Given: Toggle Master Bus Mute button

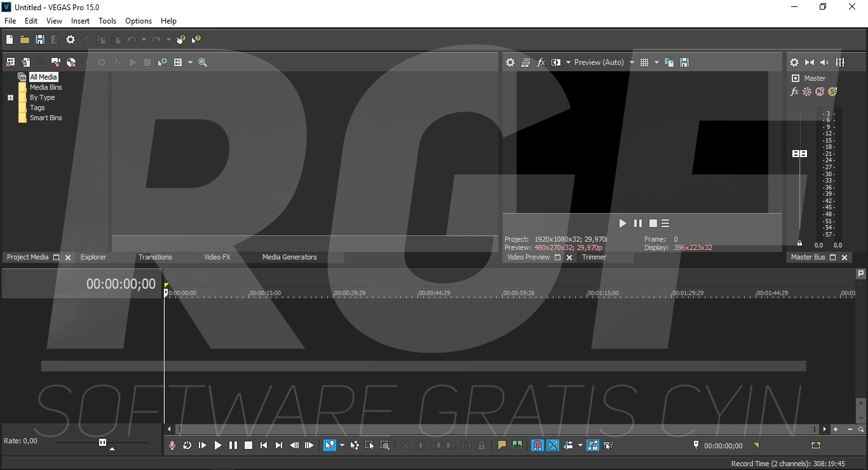Looking at the screenshot, I should [x=820, y=92].
